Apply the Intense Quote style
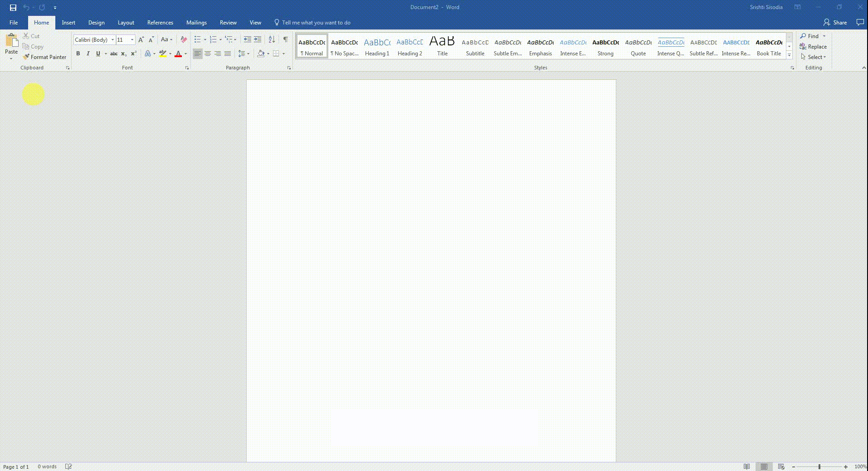 click(671, 46)
